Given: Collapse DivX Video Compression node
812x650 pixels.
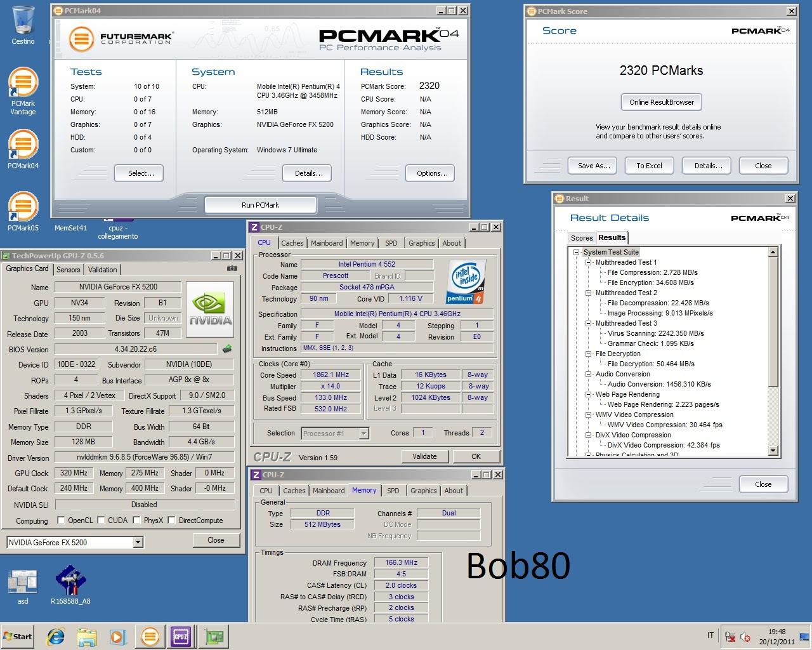Looking at the screenshot, I should [588, 435].
